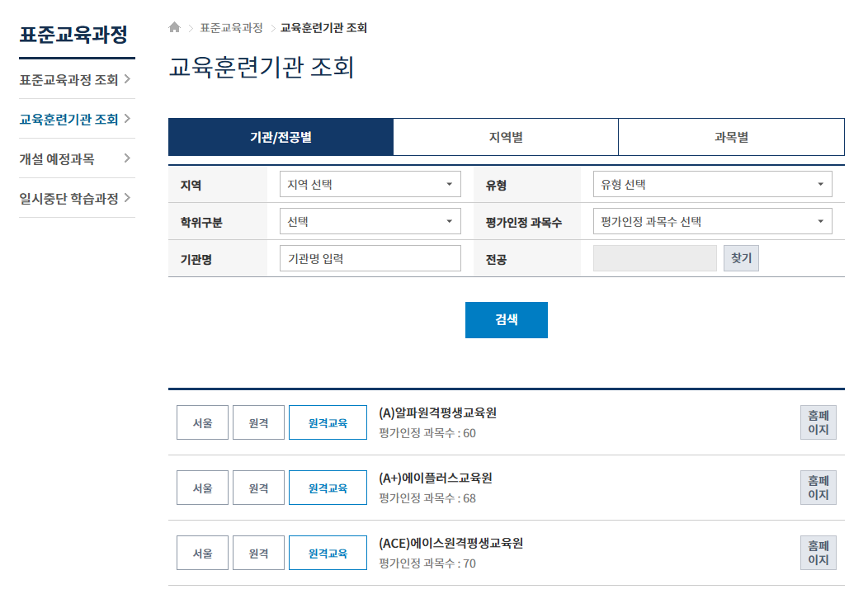Click 원격교육 tag in (A)알파원격평생교육원 row
Viewport: 868px width, 594px height.
328,422
